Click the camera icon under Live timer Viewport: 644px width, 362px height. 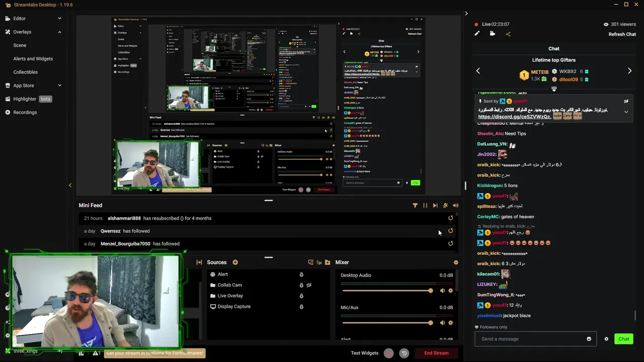click(493, 34)
